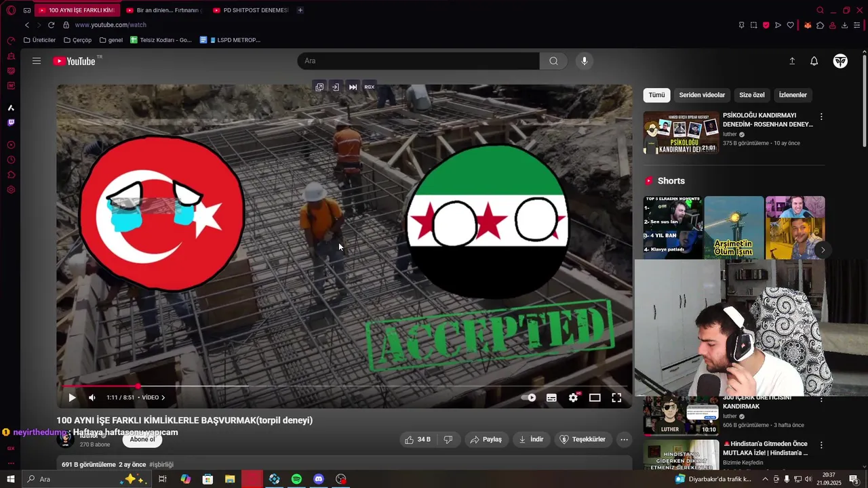
Task: Skip to next video icon above player
Action: (353, 87)
